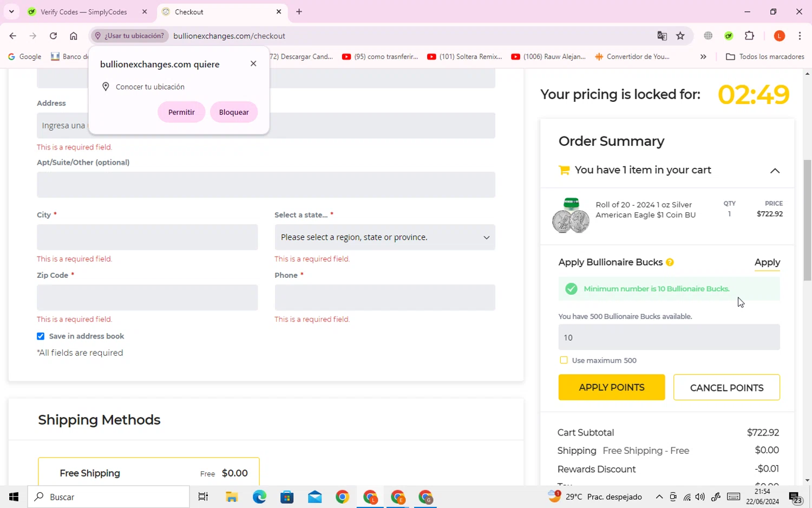Go to the browser home page
The width and height of the screenshot is (812, 508).
[74, 36]
